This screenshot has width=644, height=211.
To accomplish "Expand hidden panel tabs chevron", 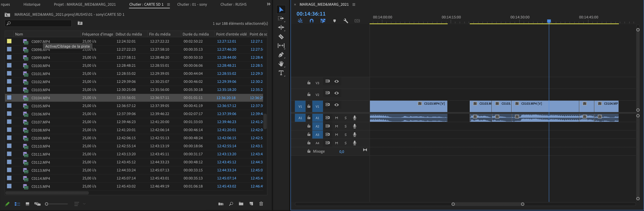I will pos(269,4).
